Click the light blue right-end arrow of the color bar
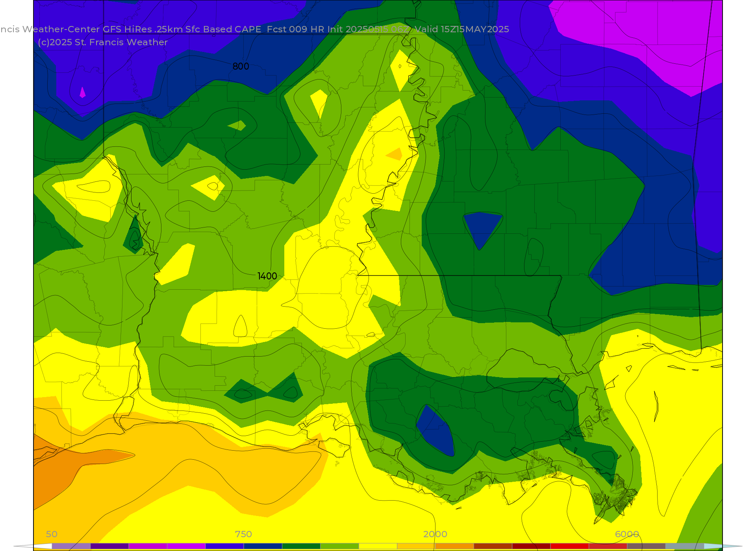This screenshot has height=551, width=756. coord(723,546)
